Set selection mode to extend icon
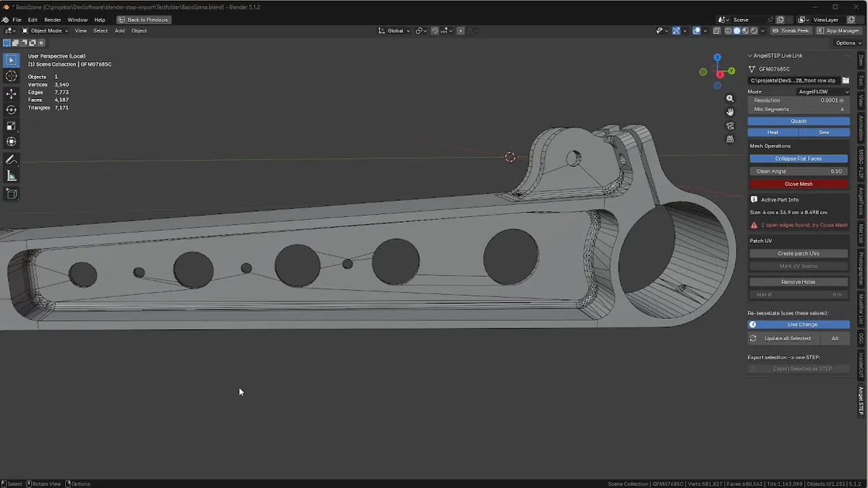868x488 pixels. (x=16, y=43)
